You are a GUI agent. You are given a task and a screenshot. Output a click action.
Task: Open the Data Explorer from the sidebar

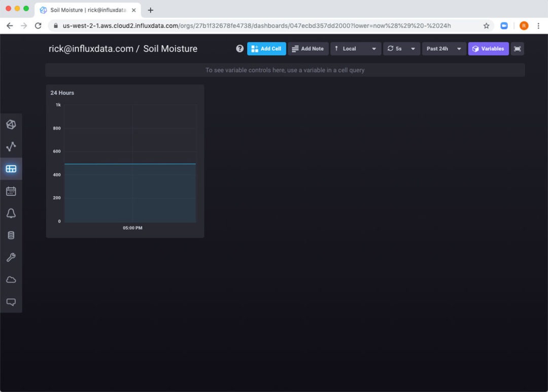click(x=11, y=147)
